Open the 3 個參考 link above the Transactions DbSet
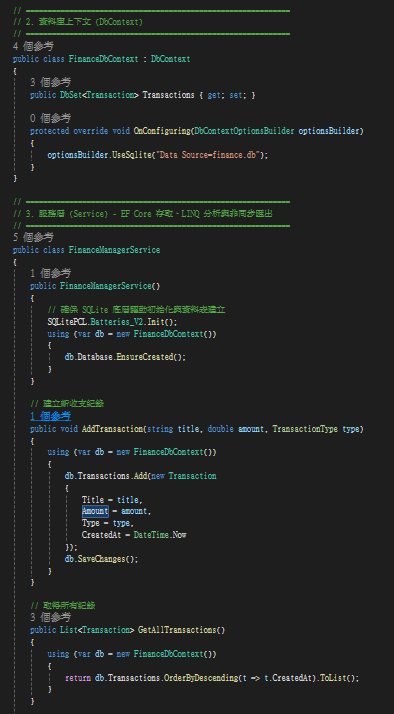 pos(51,82)
